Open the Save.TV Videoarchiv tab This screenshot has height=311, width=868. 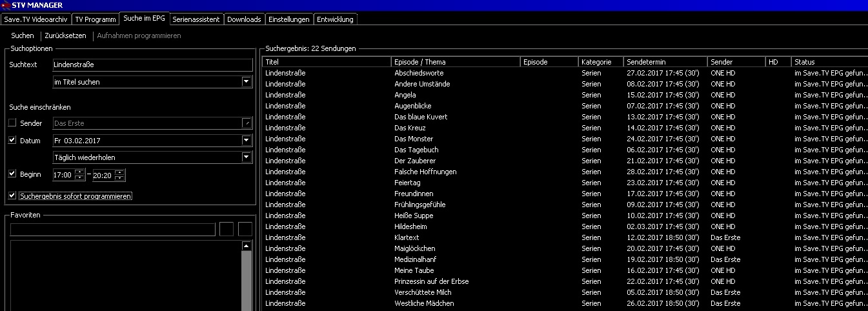pyautogui.click(x=36, y=19)
